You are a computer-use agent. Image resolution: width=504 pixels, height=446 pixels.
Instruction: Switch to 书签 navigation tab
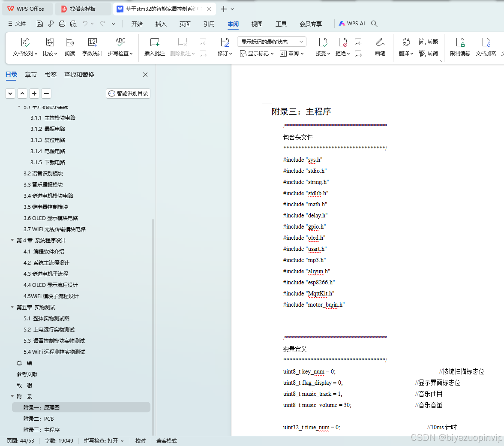coord(51,75)
